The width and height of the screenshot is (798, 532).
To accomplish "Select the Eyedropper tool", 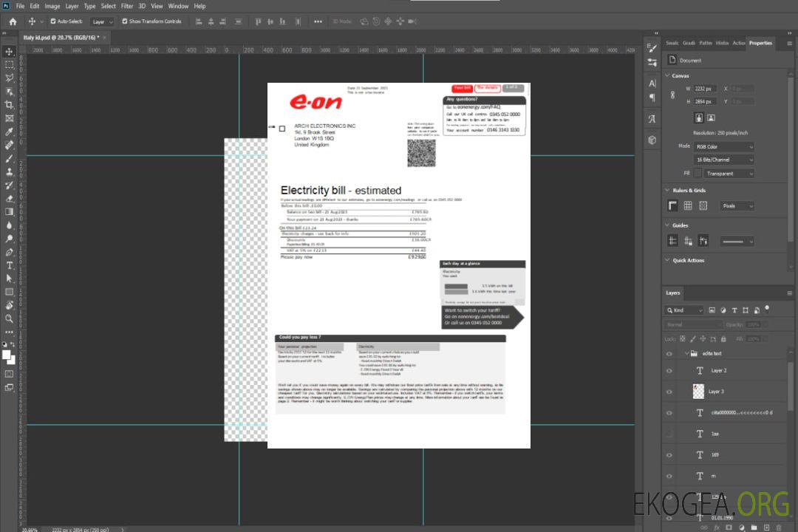I will [10, 132].
